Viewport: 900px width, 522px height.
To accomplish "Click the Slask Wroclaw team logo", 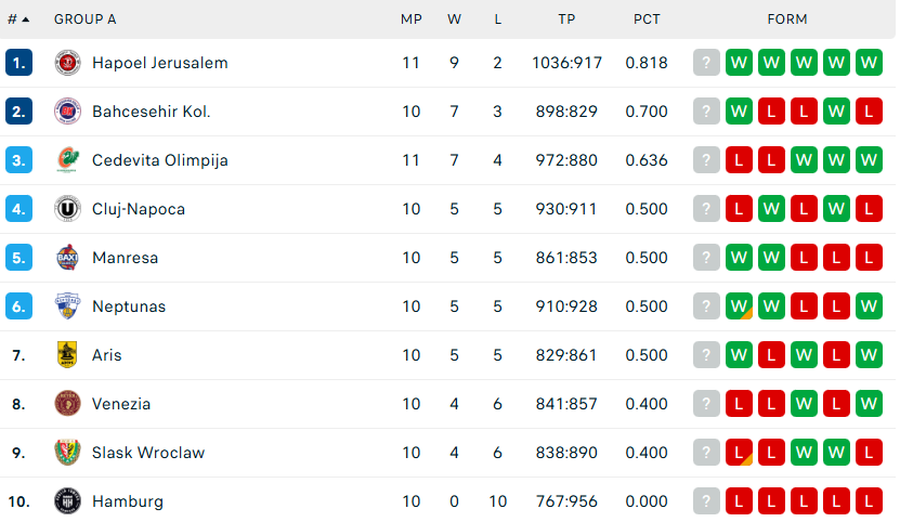I will [68, 452].
